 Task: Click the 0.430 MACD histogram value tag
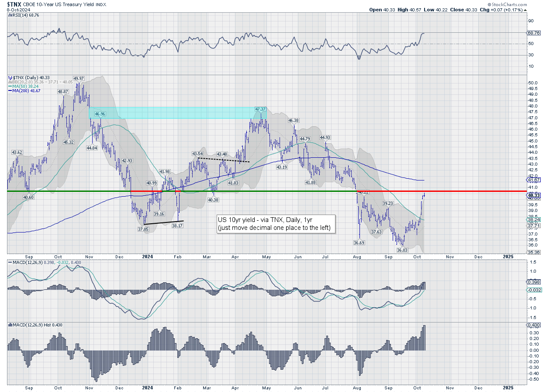click(534, 324)
